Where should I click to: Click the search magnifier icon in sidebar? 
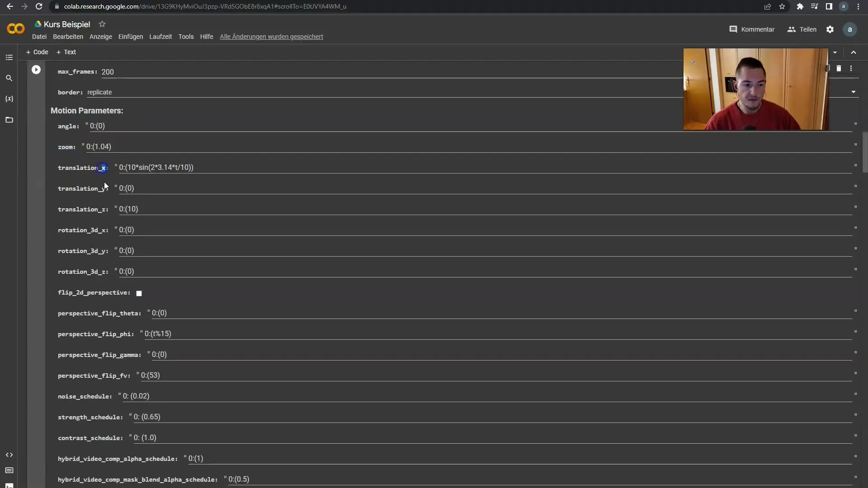pyautogui.click(x=9, y=78)
